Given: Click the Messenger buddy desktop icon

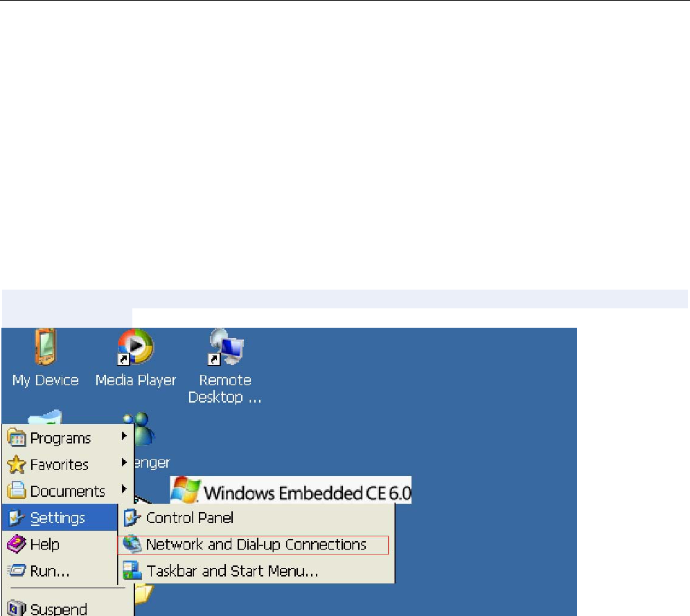Looking at the screenshot, I should point(144,429).
